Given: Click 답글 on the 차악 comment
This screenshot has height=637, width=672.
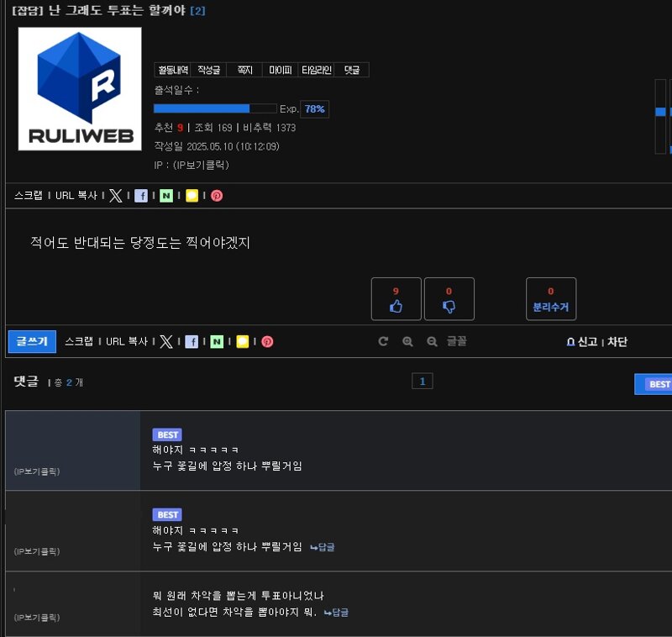Looking at the screenshot, I should click(336, 613).
